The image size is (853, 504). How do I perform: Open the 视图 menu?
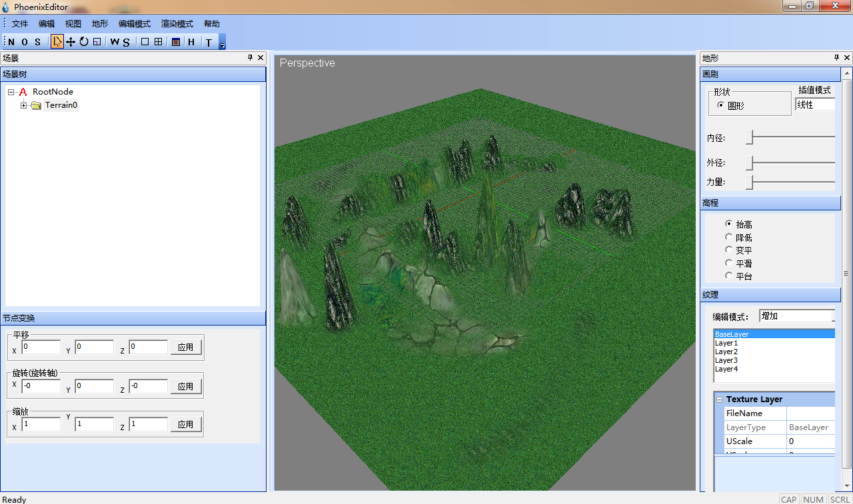coord(73,23)
